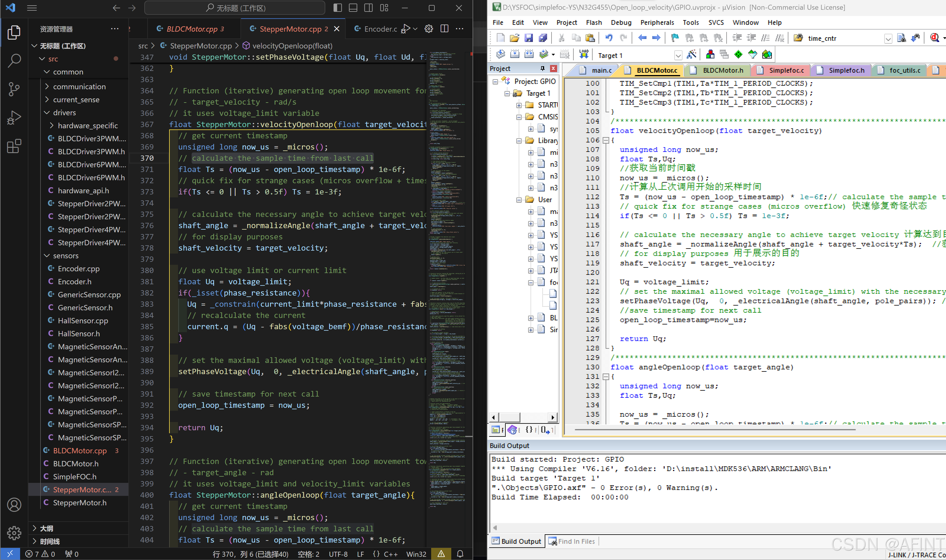Open SimpleFOC.h in Explorer
The image size is (946, 560).
75,477
